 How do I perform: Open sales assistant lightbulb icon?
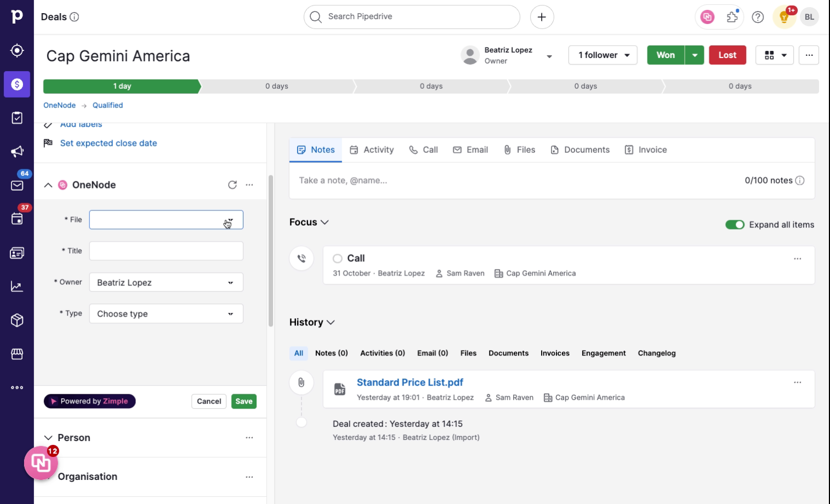pyautogui.click(x=784, y=17)
